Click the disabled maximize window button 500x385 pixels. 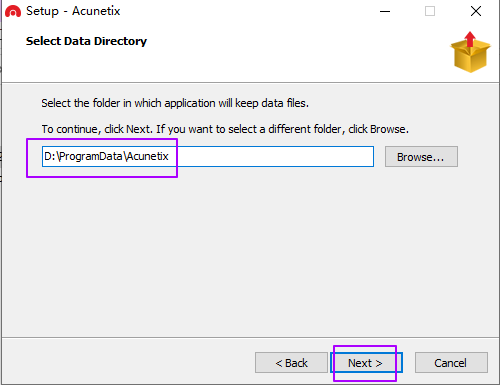coord(430,11)
